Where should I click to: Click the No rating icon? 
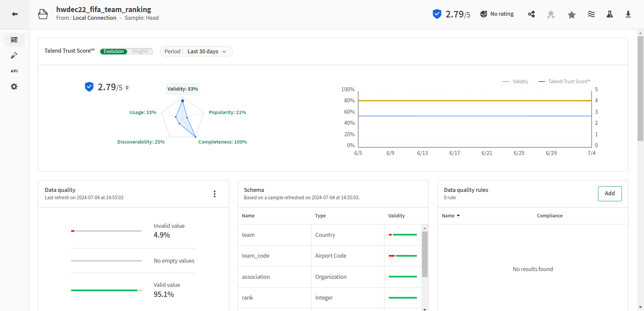point(484,14)
